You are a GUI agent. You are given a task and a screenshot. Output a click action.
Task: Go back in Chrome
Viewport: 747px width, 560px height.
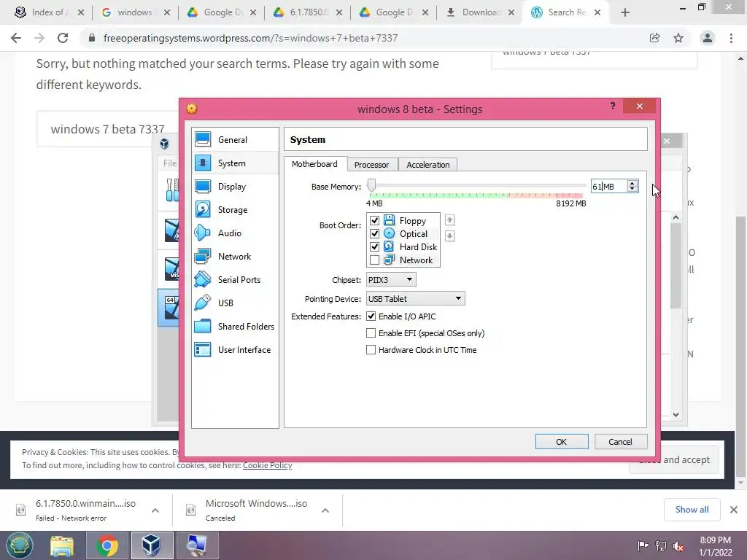(16, 38)
